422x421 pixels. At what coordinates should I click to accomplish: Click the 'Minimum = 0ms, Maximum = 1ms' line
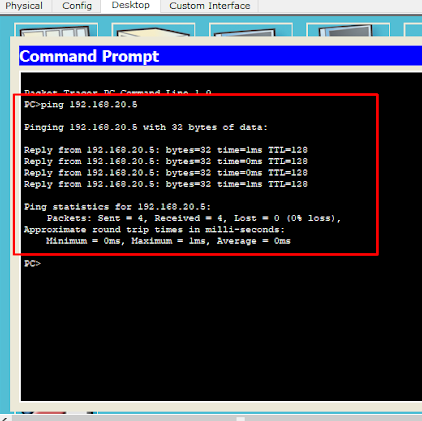(x=168, y=241)
